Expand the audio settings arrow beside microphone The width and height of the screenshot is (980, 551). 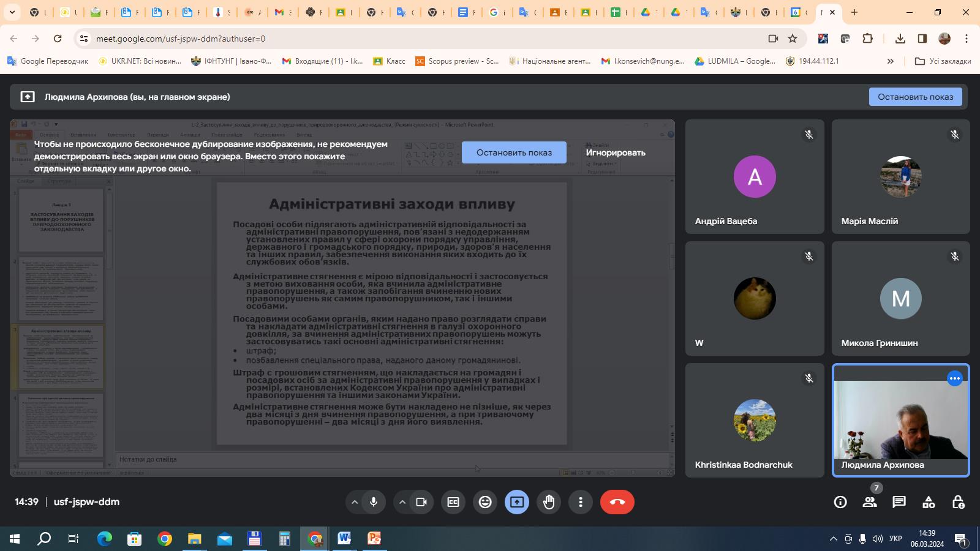point(354,502)
